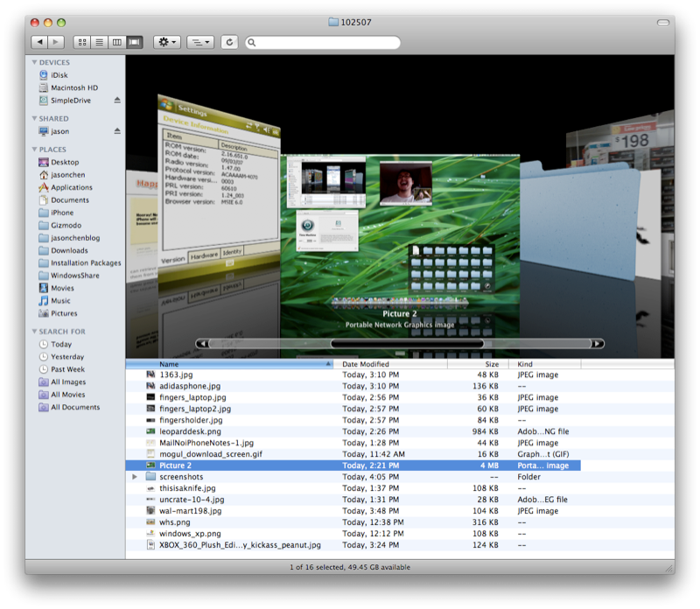
Task: Eject the SimpleDrive volume
Action: click(117, 100)
